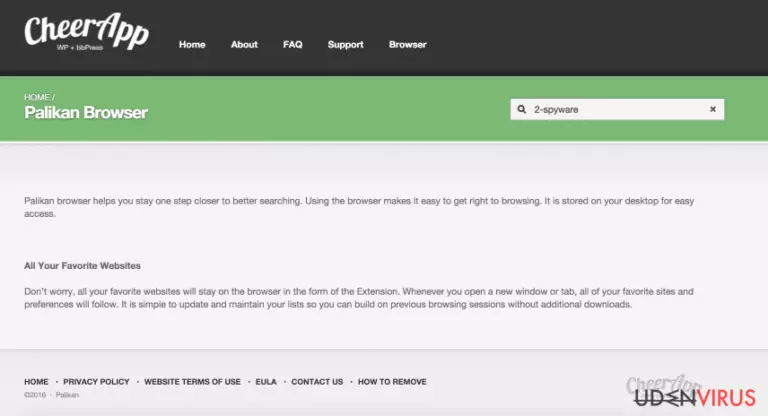Click the magnifying glass search icon
The image size is (768, 416).
click(522, 109)
